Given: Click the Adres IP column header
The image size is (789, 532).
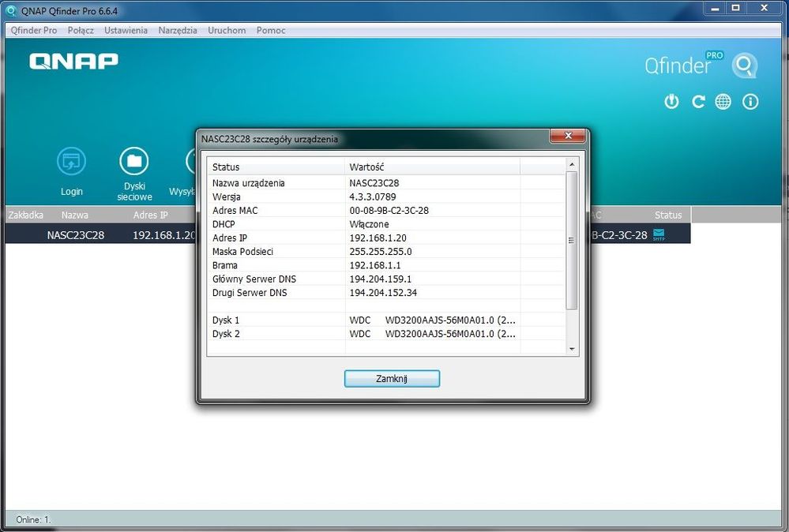Looking at the screenshot, I should tap(150, 215).
